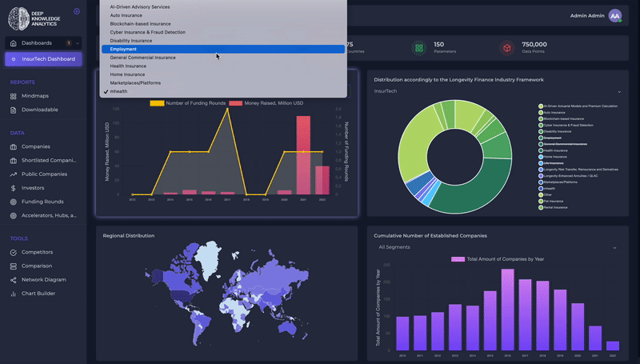
Task: Click the tallest purple bar for 2016
Action: [507, 310]
